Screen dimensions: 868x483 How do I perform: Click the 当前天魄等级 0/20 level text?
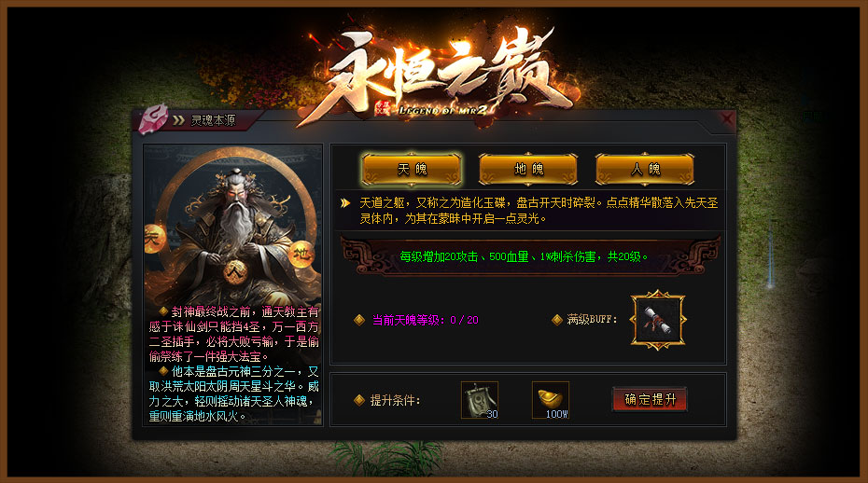[426, 320]
